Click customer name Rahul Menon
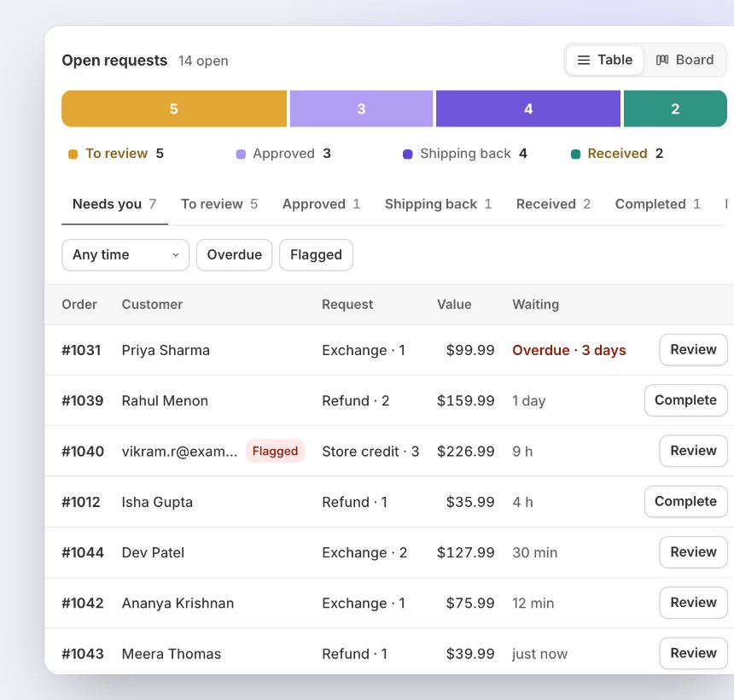734x700 pixels. click(x=165, y=401)
